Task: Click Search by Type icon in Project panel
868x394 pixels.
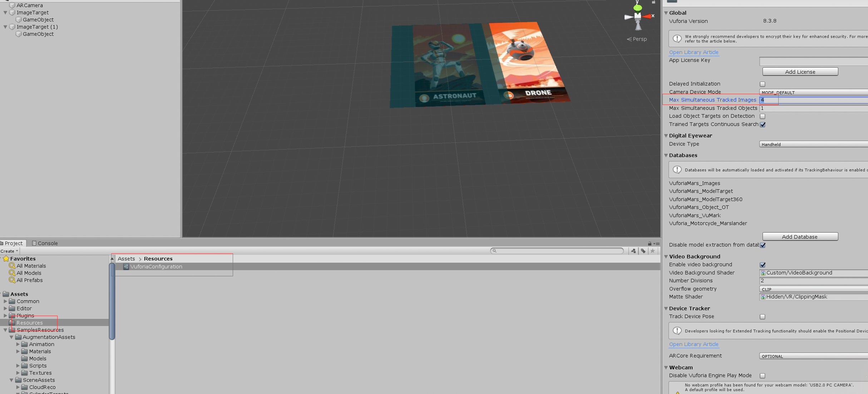Action: point(633,251)
